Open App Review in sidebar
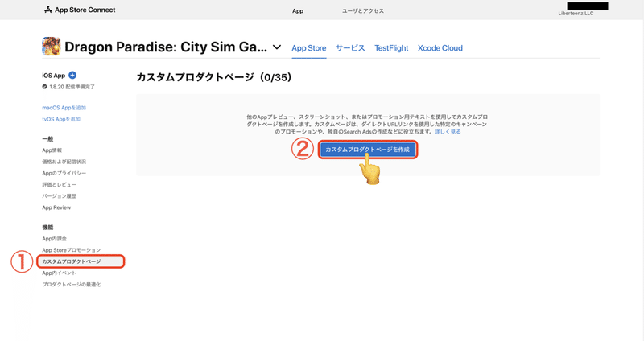Image resolution: width=644 pixels, height=341 pixels. point(56,207)
